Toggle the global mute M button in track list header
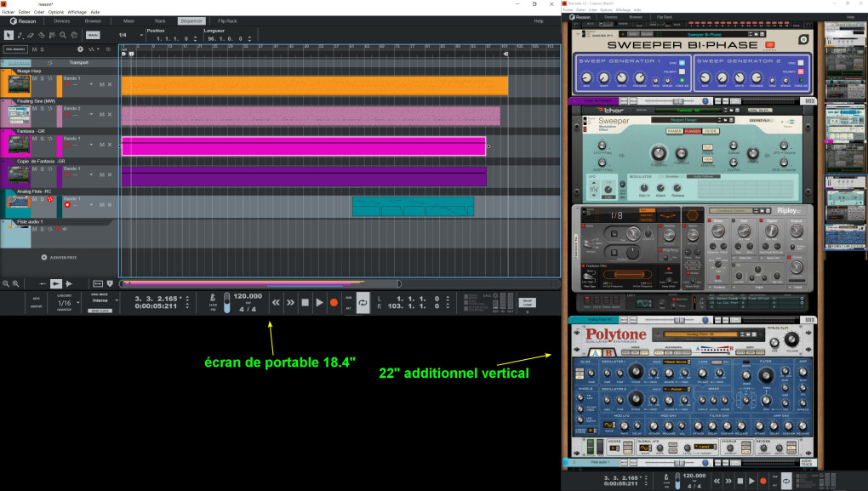This screenshot has height=491, width=868. click(x=34, y=49)
